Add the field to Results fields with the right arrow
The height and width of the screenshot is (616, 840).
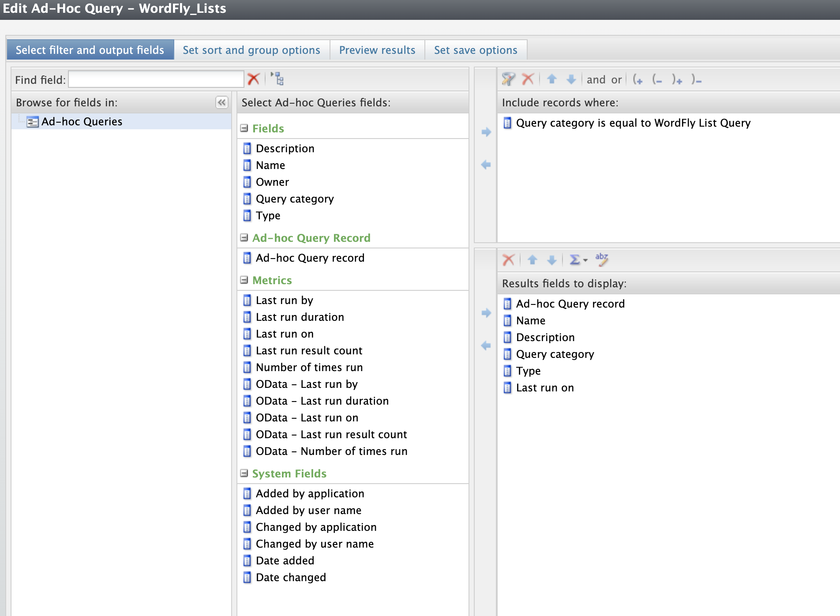point(486,313)
